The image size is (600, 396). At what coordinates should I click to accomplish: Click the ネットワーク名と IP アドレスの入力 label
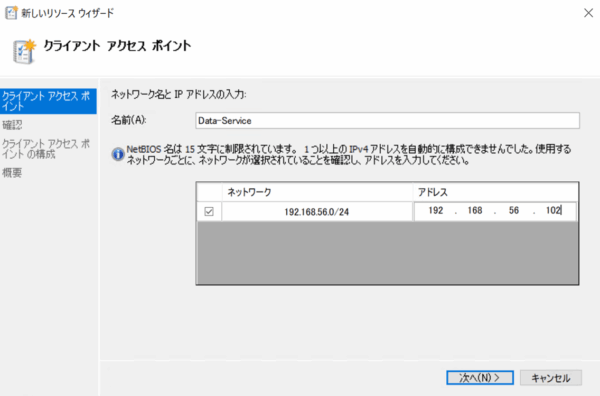click(179, 94)
